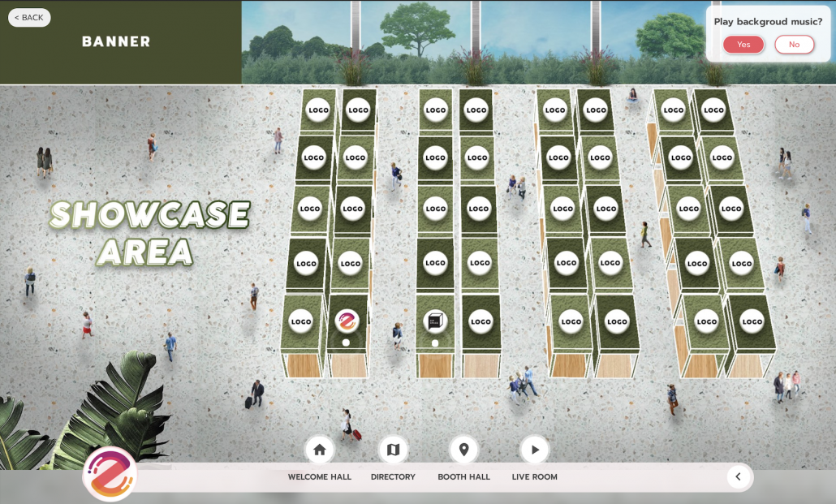Enable background music by clicking Yes
Screen dimensions: 836x504
(743, 45)
